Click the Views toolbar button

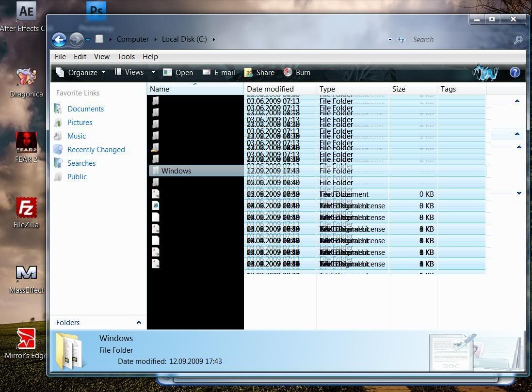(x=129, y=72)
